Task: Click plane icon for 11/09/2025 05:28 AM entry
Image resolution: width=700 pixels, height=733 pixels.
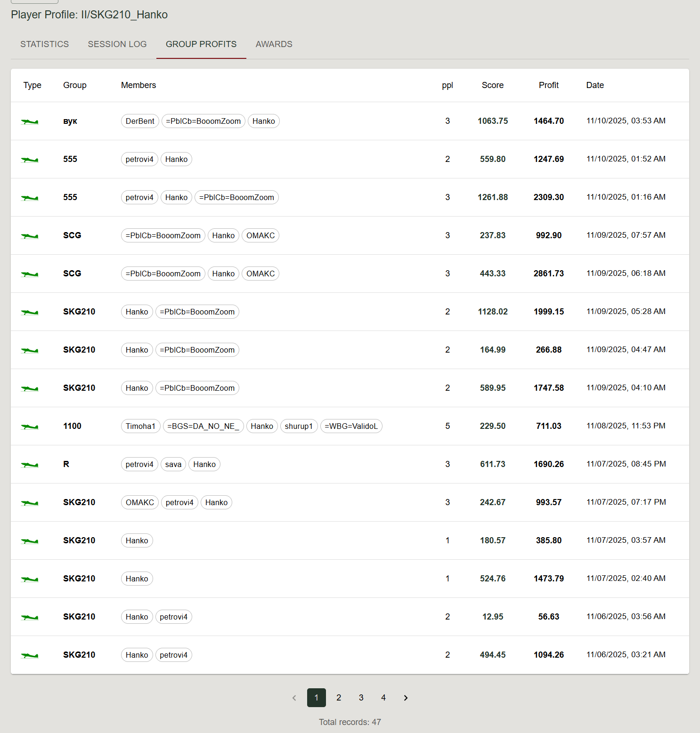Action: 30,313
